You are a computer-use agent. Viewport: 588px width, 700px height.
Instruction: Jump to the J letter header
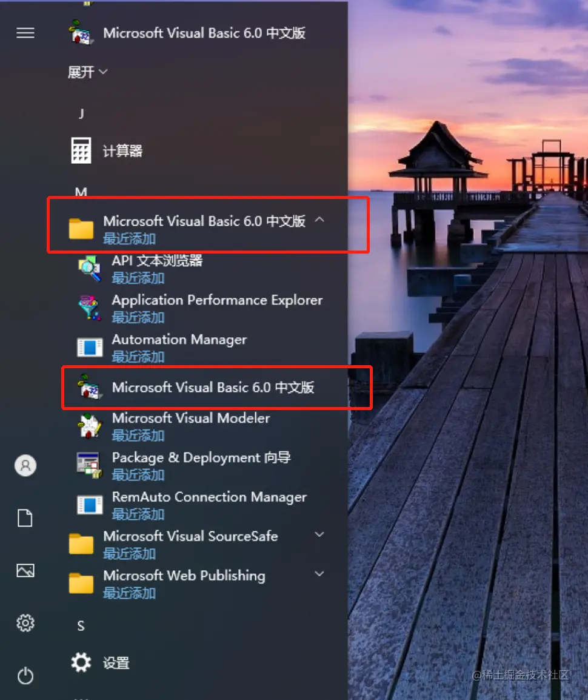[81, 114]
